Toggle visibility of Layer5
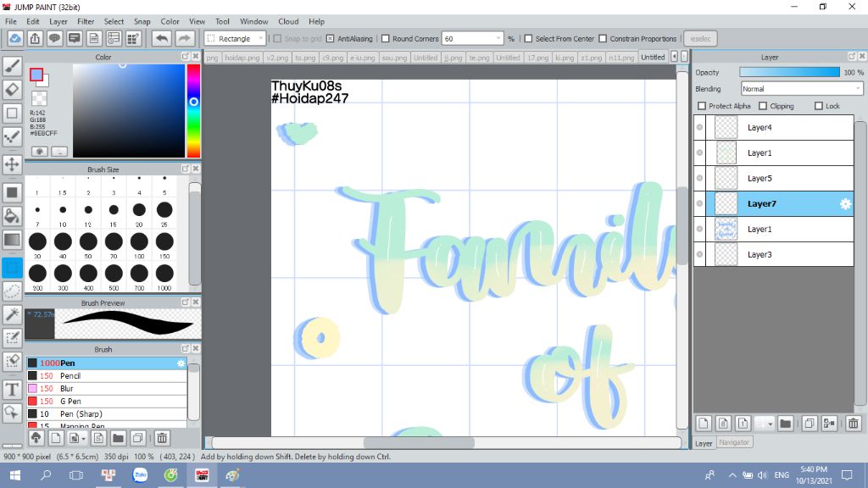The height and width of the screenshot is (488, 868). pos(699,178)
